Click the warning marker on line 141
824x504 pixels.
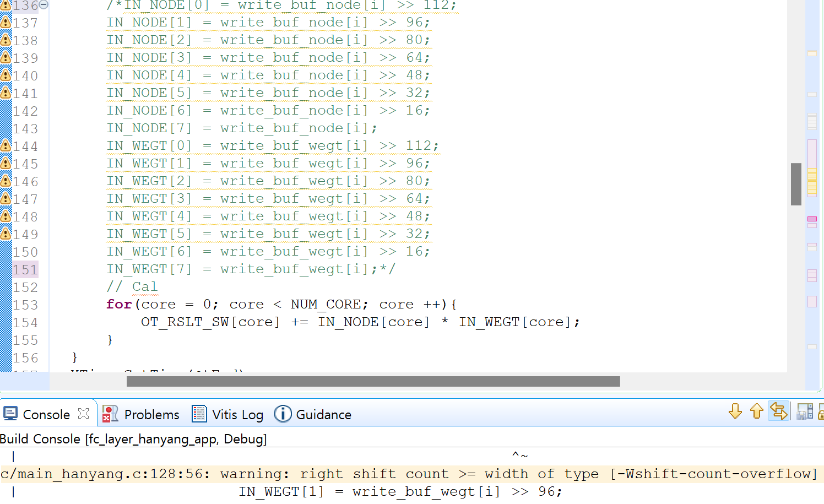tap(6, 93)
